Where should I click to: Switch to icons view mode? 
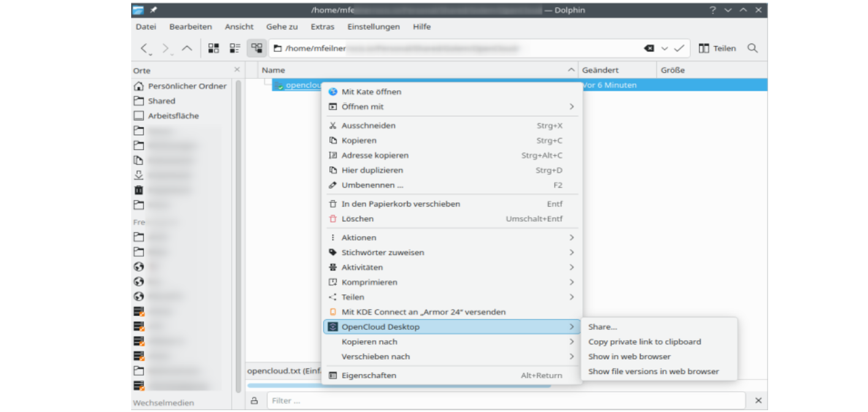pos(213,48)
